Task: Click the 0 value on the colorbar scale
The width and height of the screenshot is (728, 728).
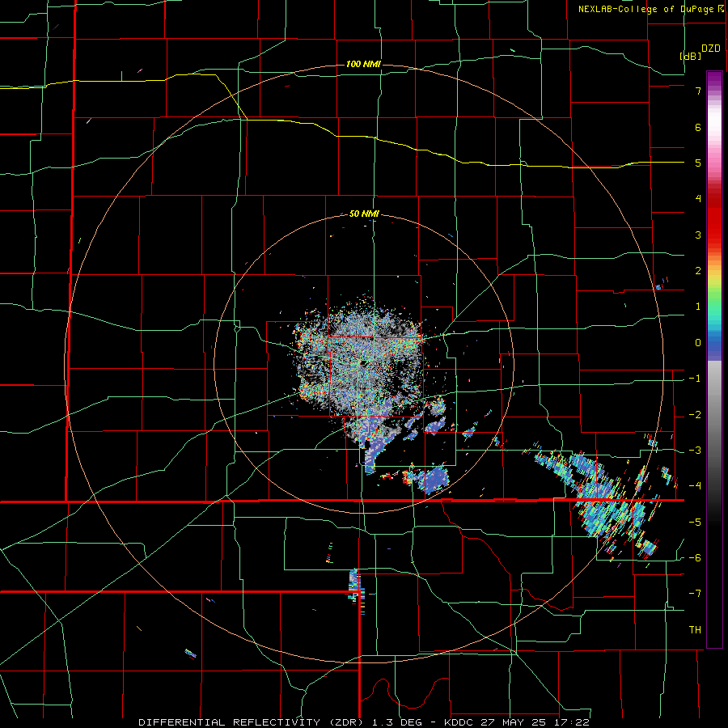Action: pyautogui.click(x=698, y=343)
